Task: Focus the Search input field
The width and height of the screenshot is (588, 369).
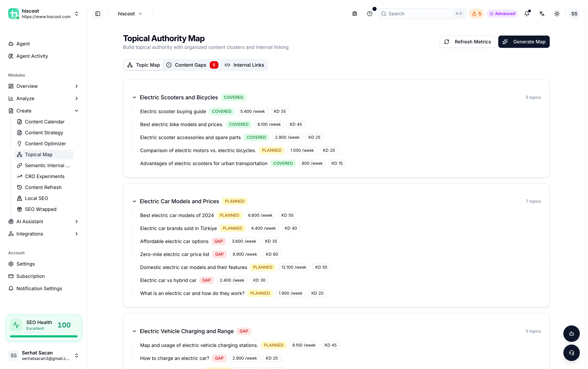Action: tap(422, 14)
